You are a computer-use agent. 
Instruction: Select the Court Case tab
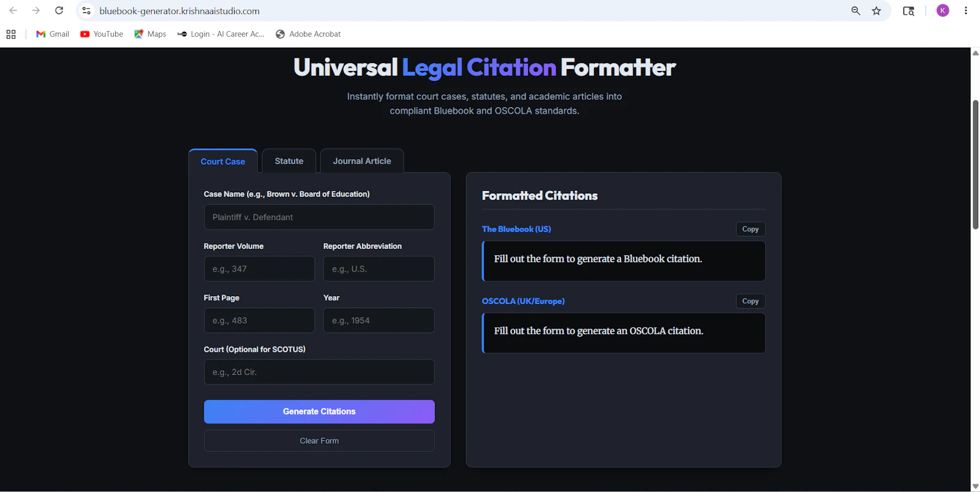click(223, 162)
